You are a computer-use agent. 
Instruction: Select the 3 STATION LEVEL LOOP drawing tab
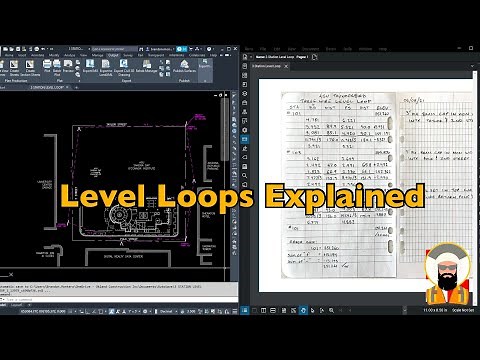47,87
